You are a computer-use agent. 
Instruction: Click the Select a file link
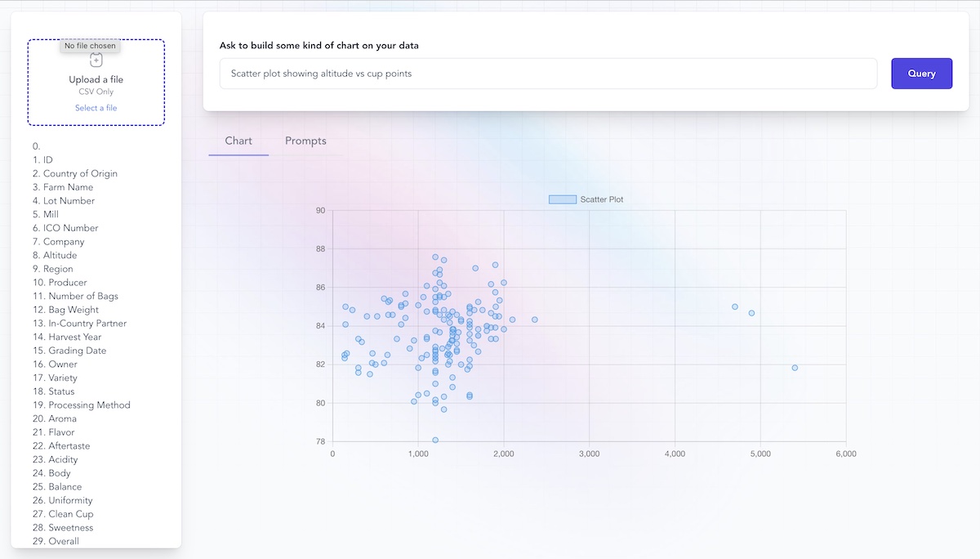[x=96, y=108]
